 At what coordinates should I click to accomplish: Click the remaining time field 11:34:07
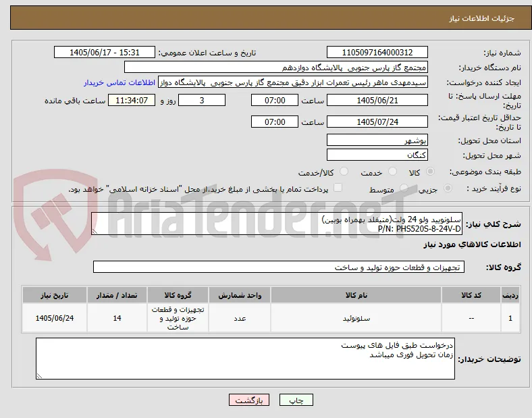(132, 101)
